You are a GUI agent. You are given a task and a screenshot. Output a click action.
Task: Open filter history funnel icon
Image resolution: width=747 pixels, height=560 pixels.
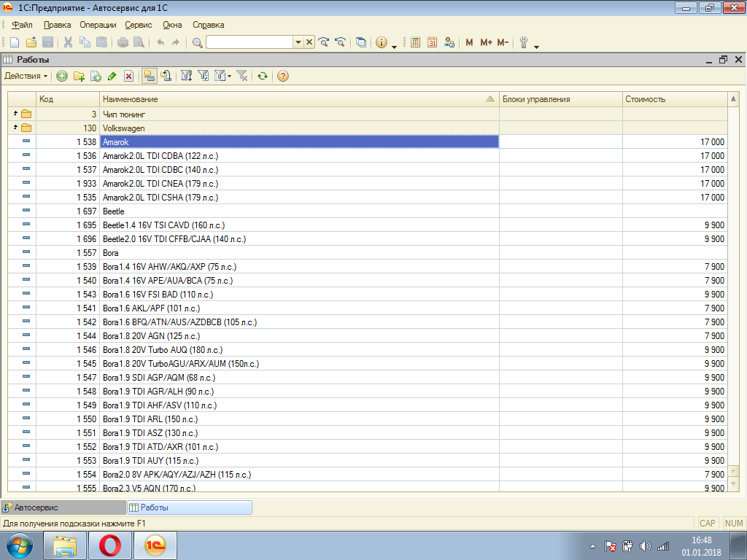tap(220, 76)
